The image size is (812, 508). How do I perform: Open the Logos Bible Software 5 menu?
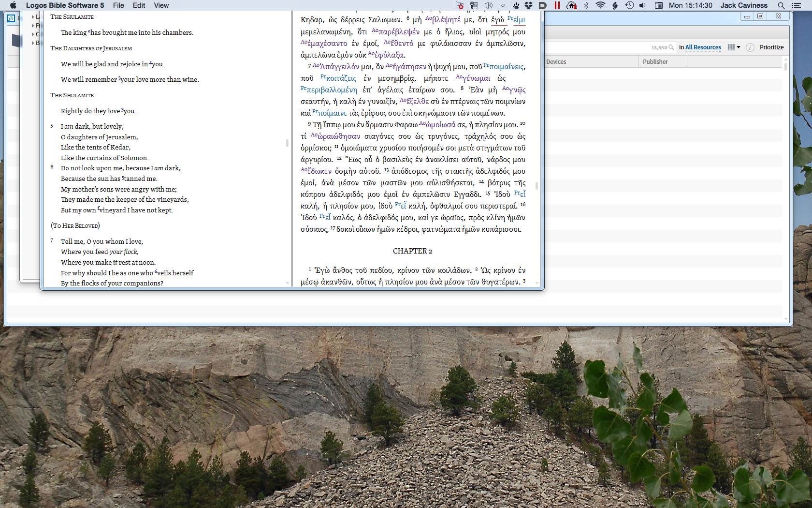pyautogui.click(x=65, y=5)
